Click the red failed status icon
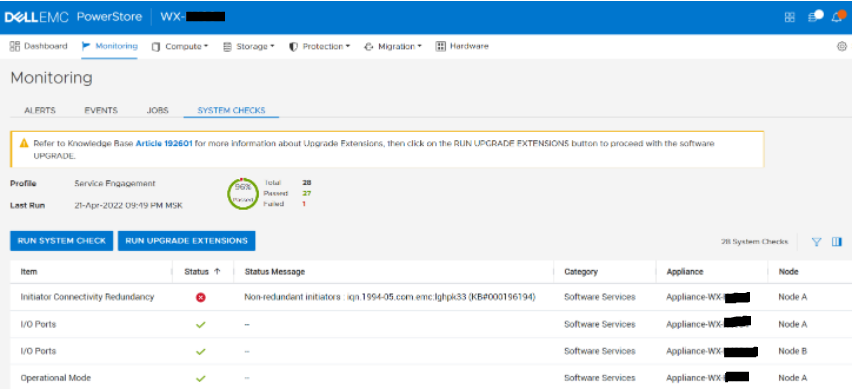Viewport: 853px width, 390px height. click(201, 298)
